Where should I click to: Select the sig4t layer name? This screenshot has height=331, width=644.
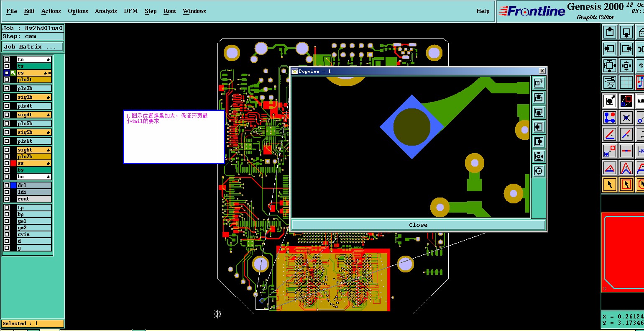pyautogui.click(x=34, y=115)
